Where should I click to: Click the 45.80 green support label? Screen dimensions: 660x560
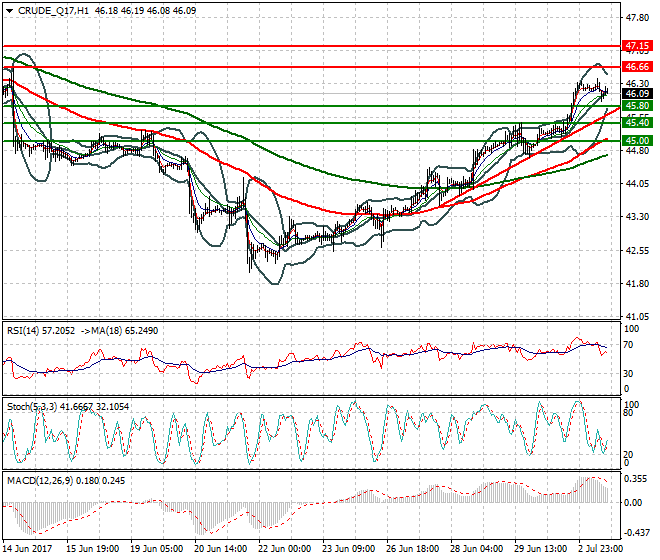point(637,106)
